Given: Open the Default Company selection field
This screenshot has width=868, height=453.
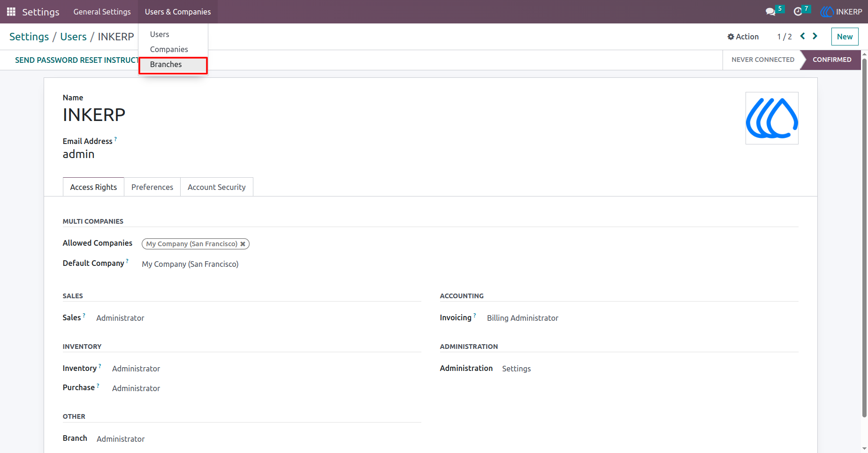Looking at the screenshot, I should tap(190, 264).
